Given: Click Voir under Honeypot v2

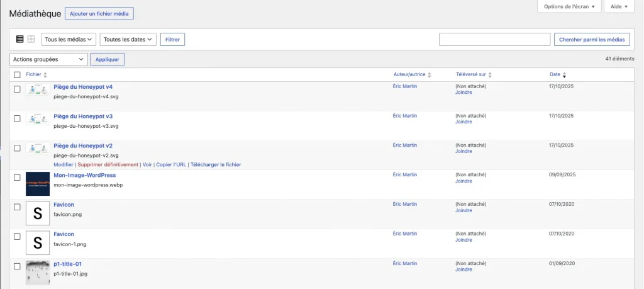Looking at the screenshot, I should [x=147, y=164].
